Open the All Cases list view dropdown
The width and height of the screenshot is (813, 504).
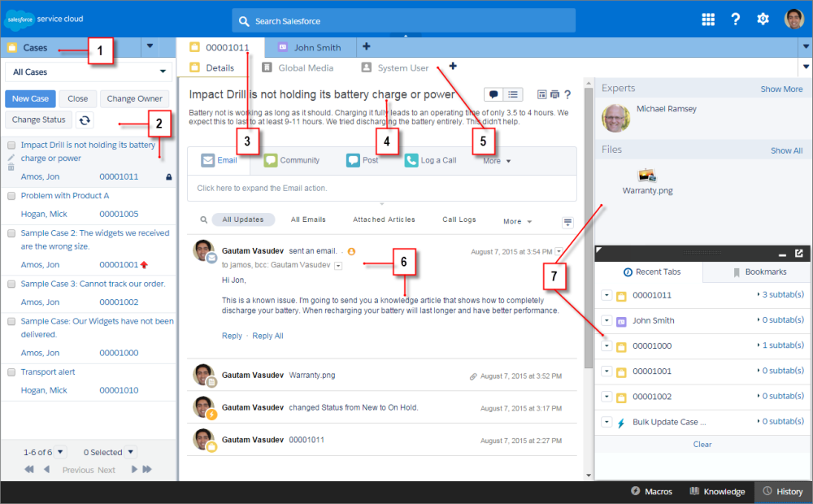89,72
